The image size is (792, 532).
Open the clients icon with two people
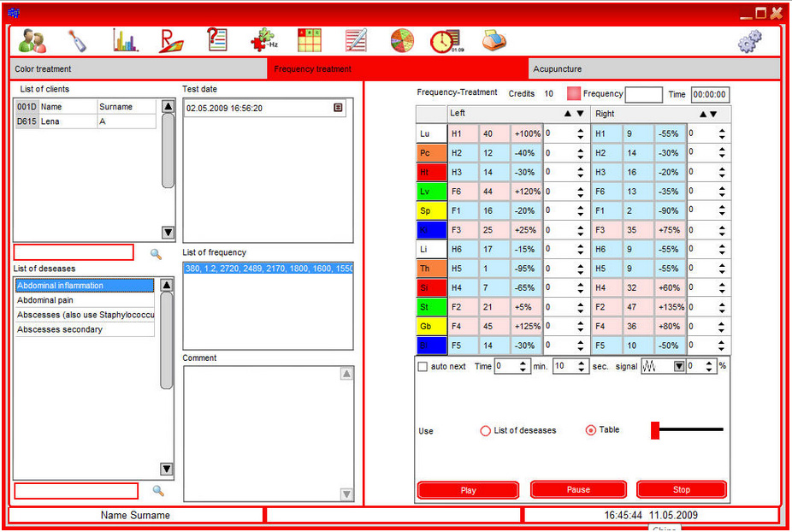pos(33,40)
